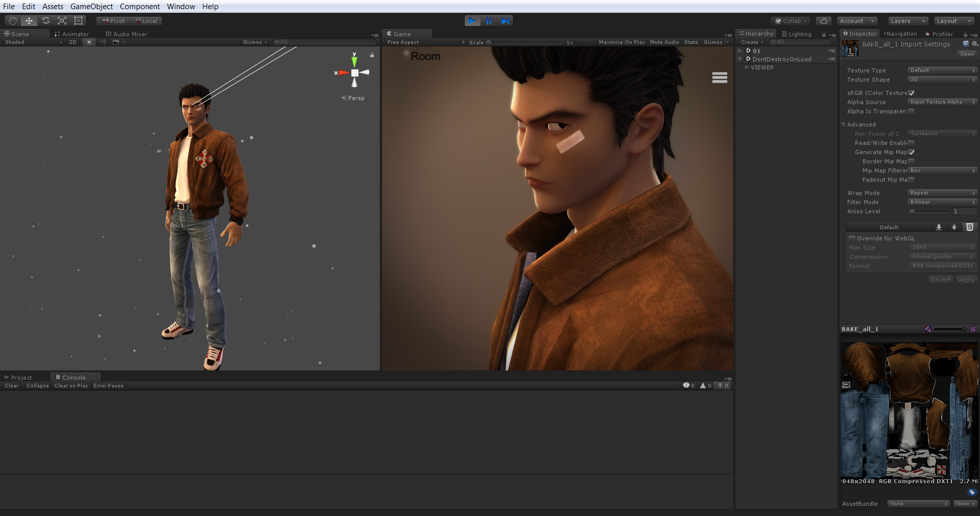Open the Texture Shape dropdown

click(942, 80)
